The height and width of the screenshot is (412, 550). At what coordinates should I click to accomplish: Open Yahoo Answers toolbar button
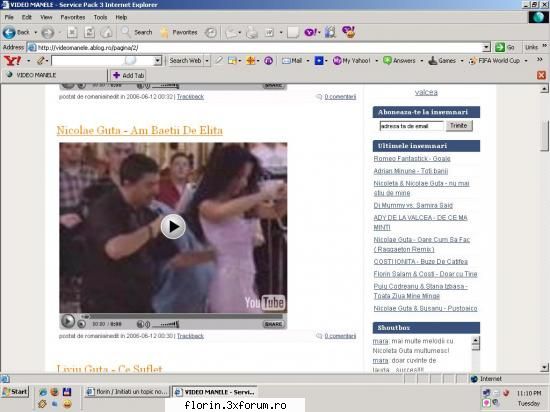click(x=400, y=61)
